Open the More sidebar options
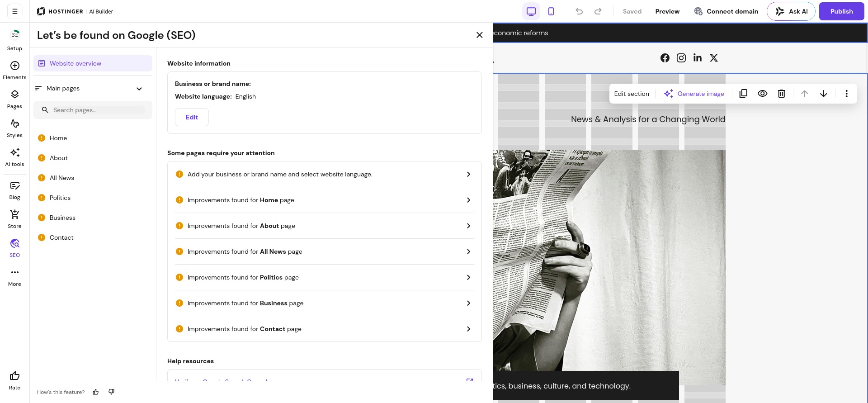 pos(14,277)
